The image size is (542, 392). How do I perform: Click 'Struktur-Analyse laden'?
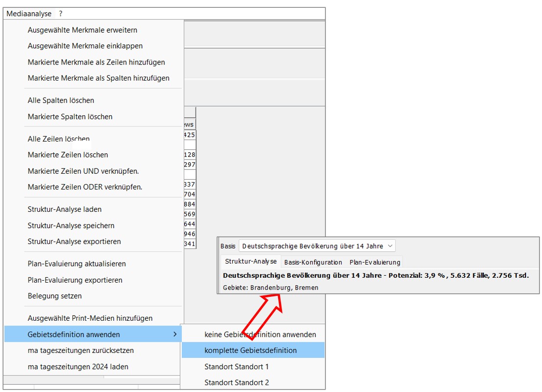point(65,209)
